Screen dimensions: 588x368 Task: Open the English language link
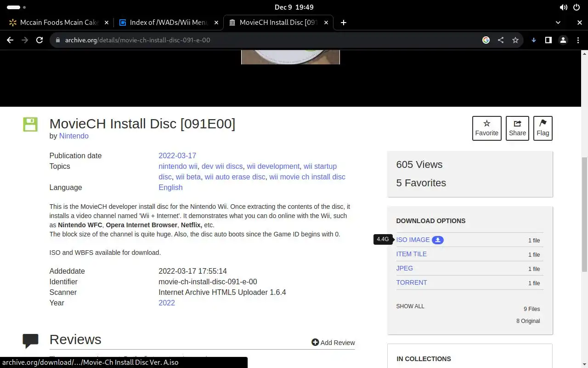pyautogui.click(x=170, y=188)
